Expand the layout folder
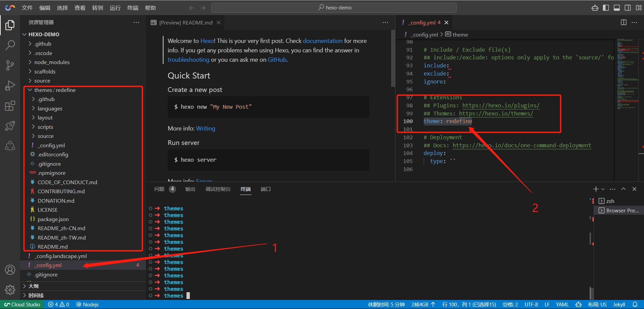 coord(83,118)
